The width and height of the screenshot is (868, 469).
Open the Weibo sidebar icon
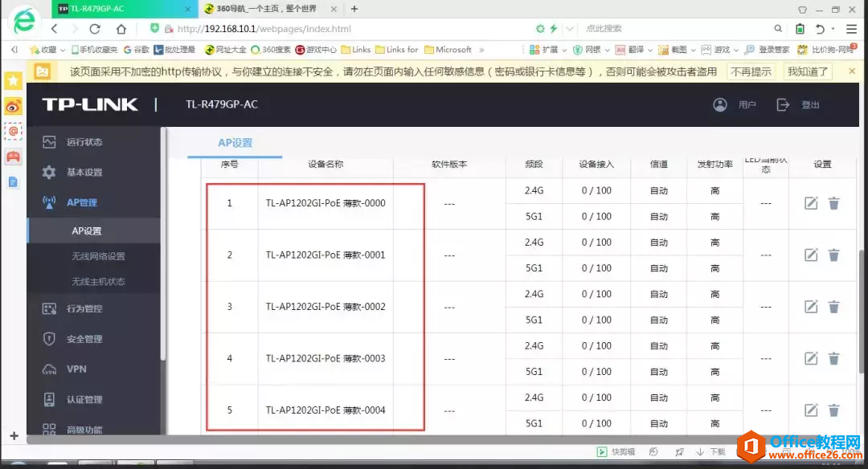click(14, 106)
